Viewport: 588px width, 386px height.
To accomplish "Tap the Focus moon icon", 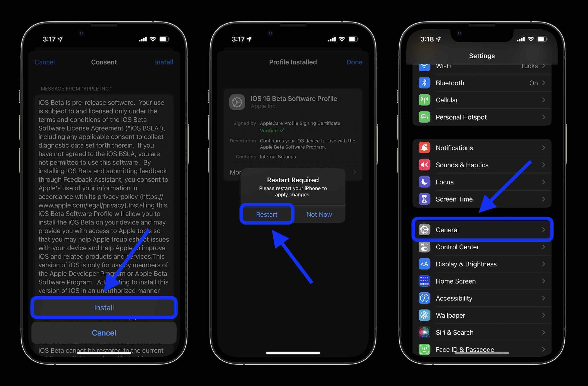I will [x=424, y=181].
